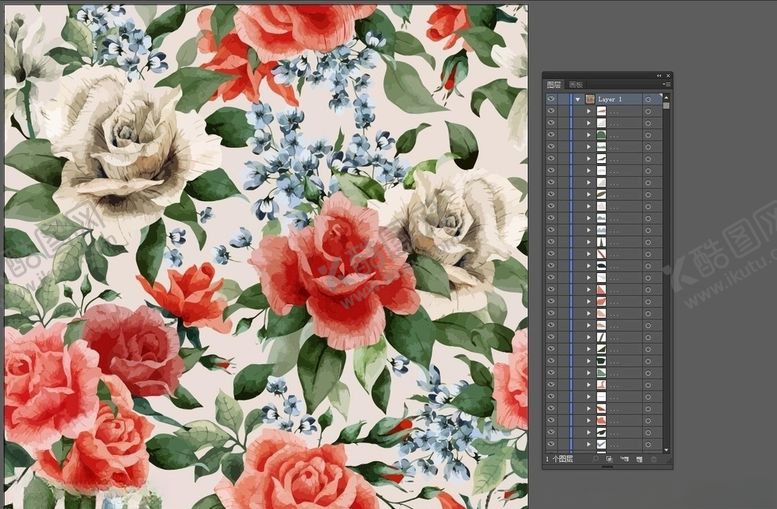Click the Layers panel scrollbar thumb
This screenshot has width=777, height=509.
click(x=666, y=106)
